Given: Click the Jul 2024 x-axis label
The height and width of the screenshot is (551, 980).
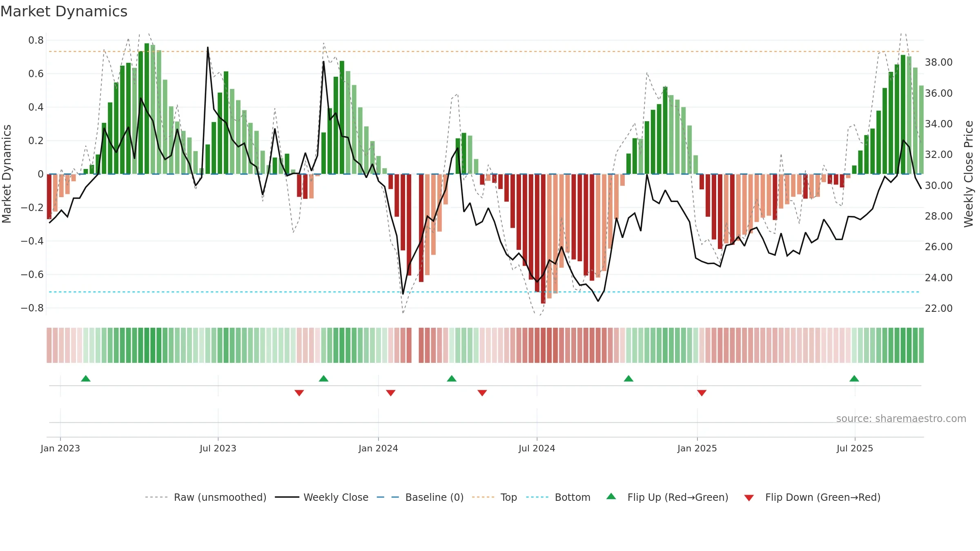Looking at the screenshot, I should click(x=537, y=448).
